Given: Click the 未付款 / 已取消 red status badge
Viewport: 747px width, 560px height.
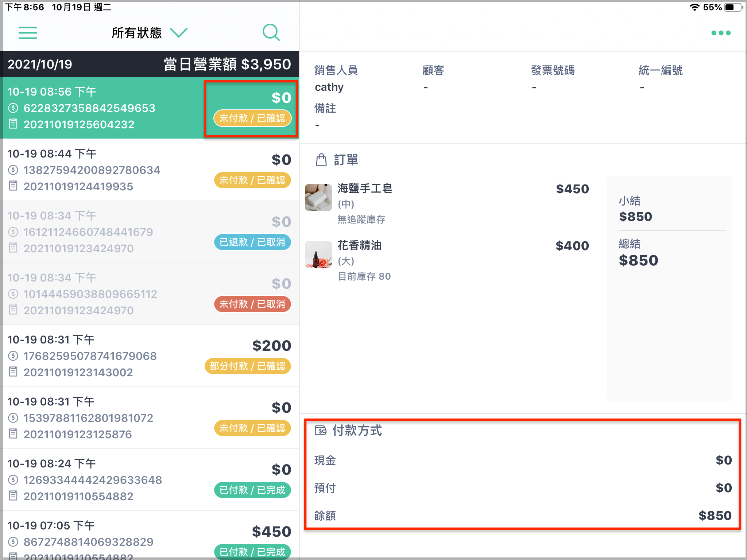Looking at the screenshot, I should [252, 304].
